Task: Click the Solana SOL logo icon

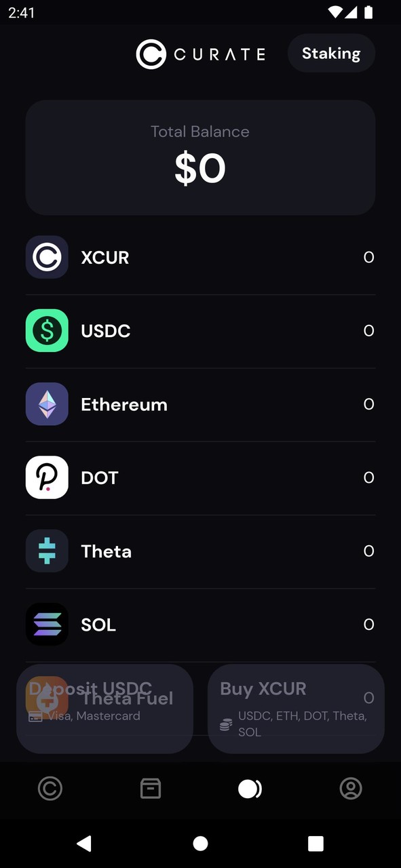Action: tap(47, 624)
